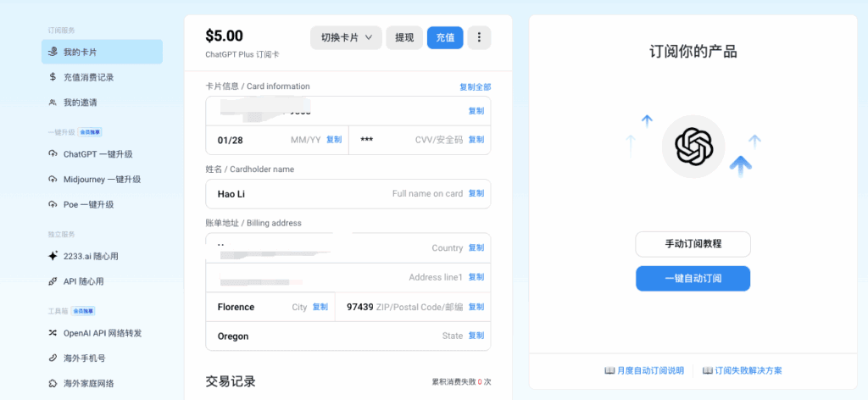Open OpenAI API 网络转发 tool
This screenshot has height=400, width=868.
coord(102,333)
